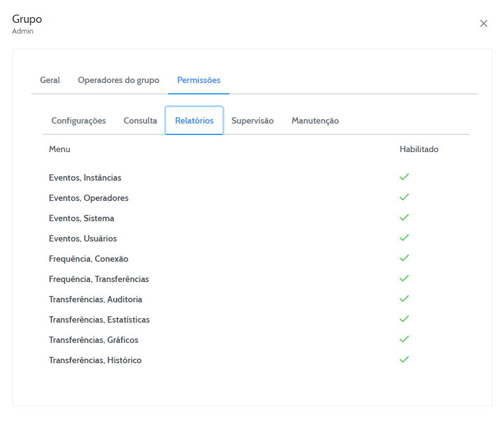Image resolution: width=504 pixels, height=431 pixels.
Task: Select the 'Eventos, Operadores' row label
Action: click(x=88, y=198)
